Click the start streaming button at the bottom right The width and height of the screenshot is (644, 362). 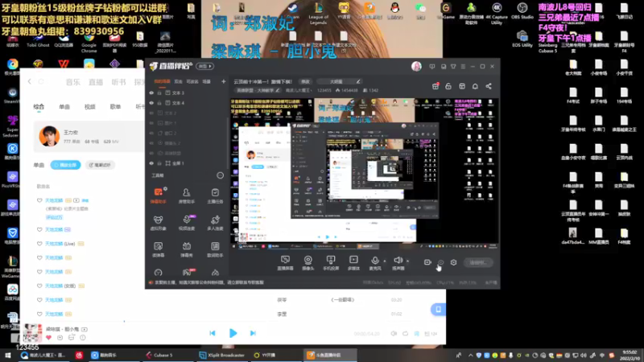[x=478, y=262]
